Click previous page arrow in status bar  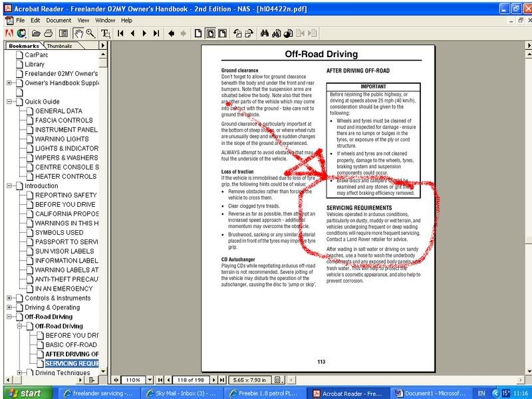click(168, 380)
